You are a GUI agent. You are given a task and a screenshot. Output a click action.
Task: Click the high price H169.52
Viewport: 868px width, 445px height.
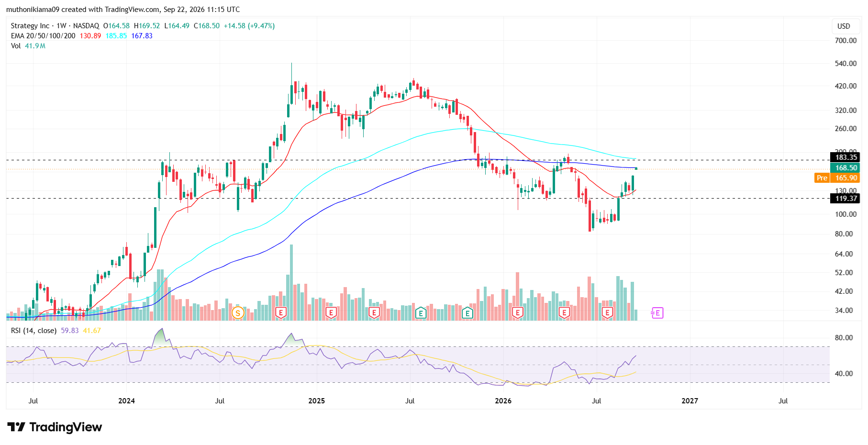[x=147, y=26]
